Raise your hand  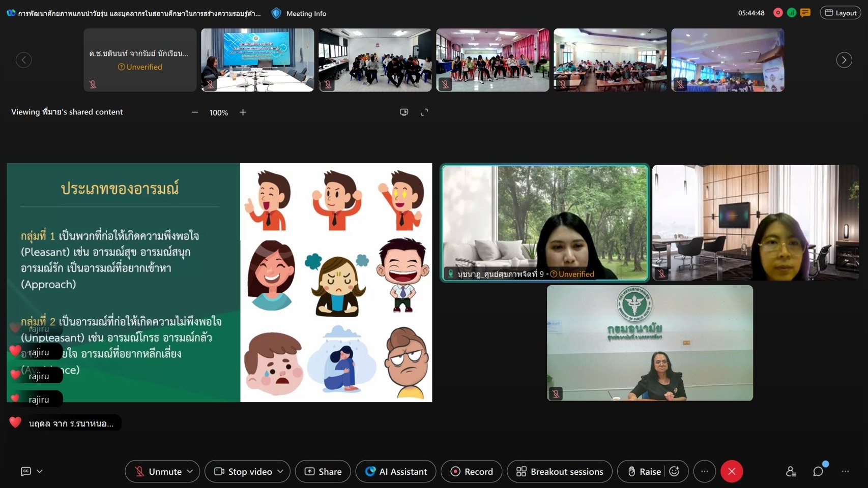coord(644,472)
